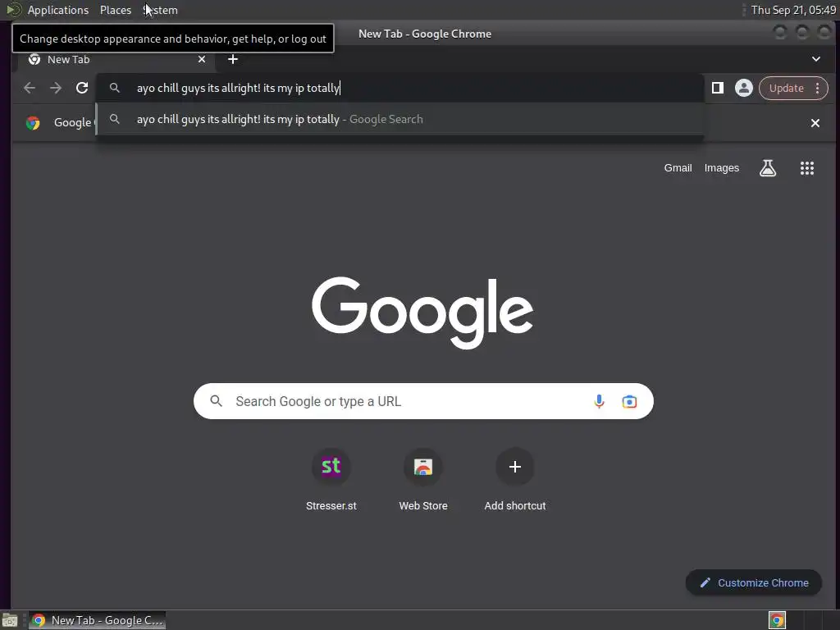This screenshot has width=840, height=630.
Task: Click the Google logo
Action: point(422,313)
